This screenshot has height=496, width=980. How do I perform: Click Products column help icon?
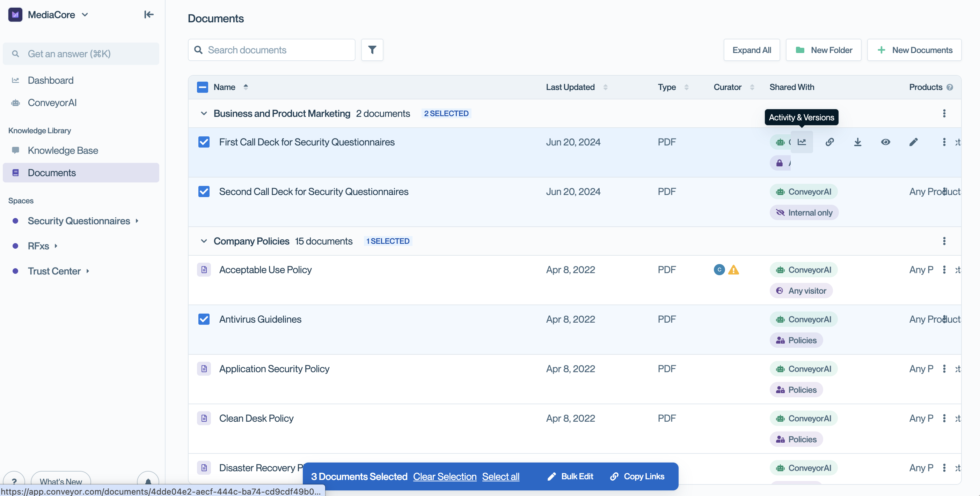pos(950,87)
